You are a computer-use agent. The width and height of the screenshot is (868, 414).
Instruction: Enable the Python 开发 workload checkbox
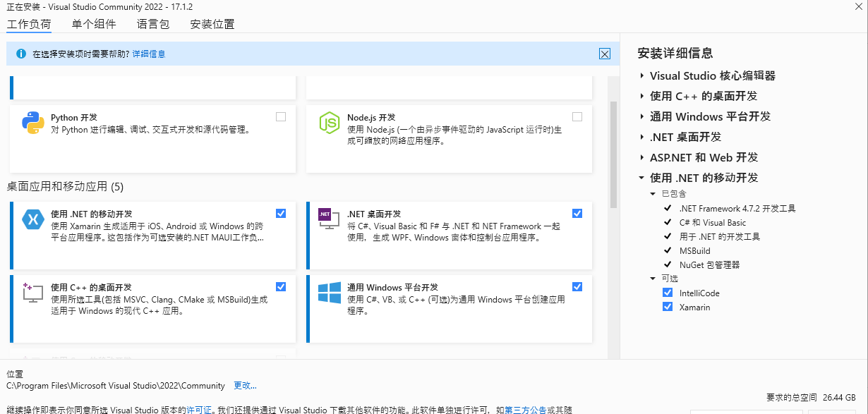[281, 117]
